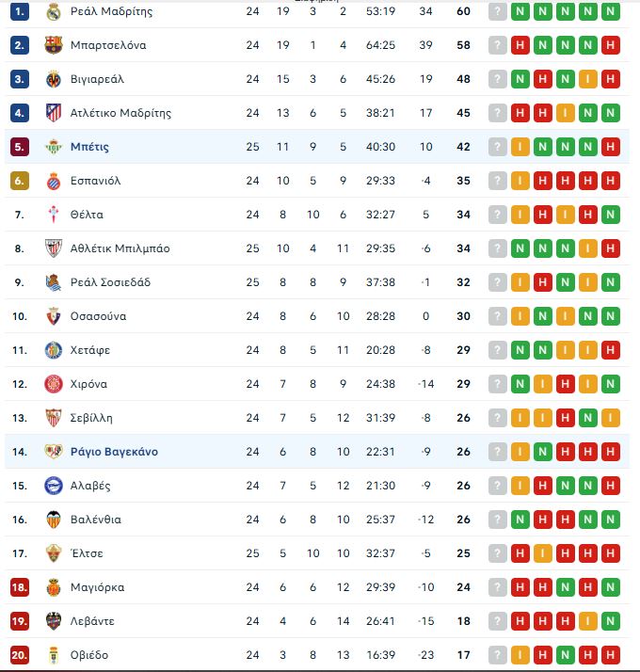Click the Εσπανιόλ club crest
640x672 pixels.
54,181
